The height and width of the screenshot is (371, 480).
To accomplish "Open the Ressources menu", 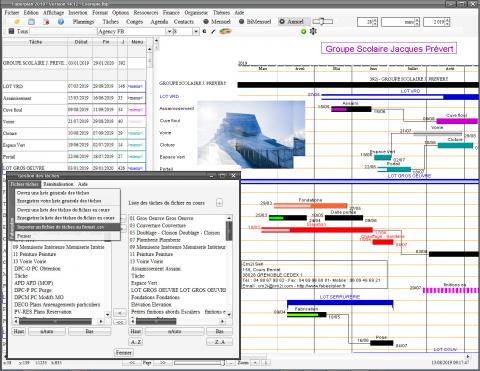I will pyautogui.click(x=146, y=12).
